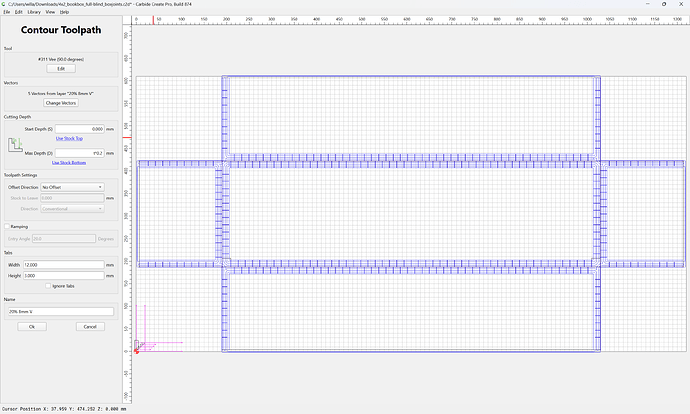Open the Help menu
Viewport: 690px width, 414px height.
click(64, 12)
